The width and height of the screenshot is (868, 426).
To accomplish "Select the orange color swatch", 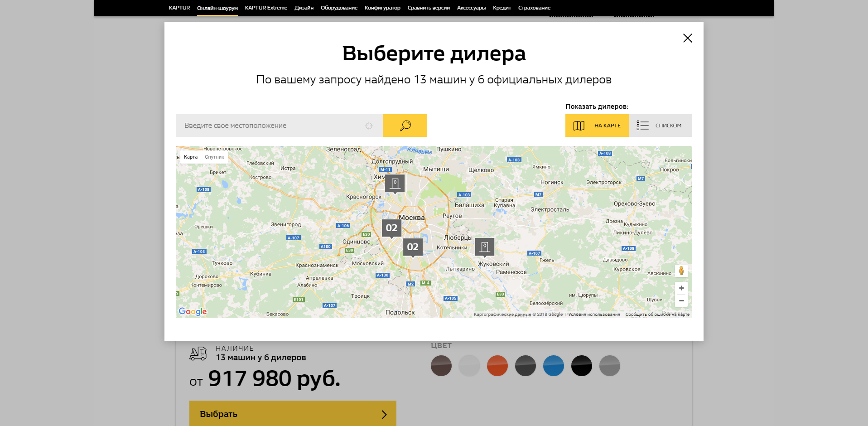I will (497, 366).
